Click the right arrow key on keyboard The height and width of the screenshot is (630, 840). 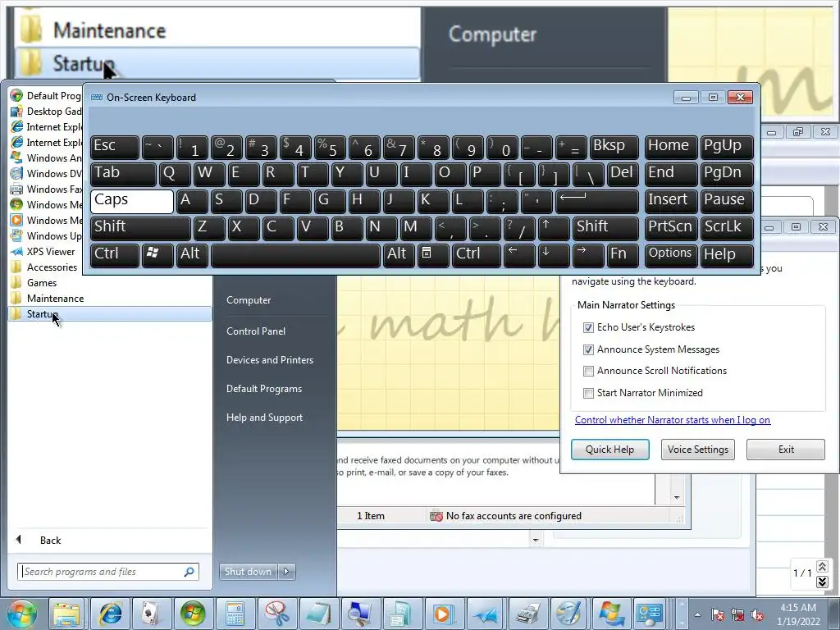click(x=587, y=255)
